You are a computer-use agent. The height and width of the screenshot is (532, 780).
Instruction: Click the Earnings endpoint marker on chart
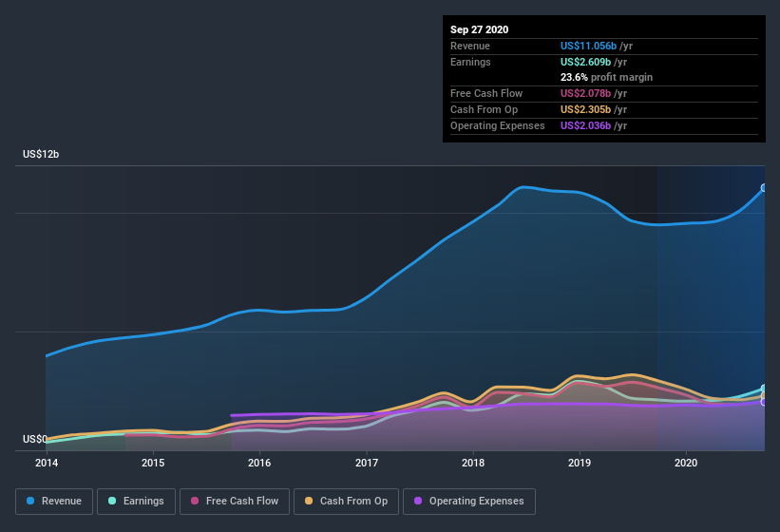point(764,389)
